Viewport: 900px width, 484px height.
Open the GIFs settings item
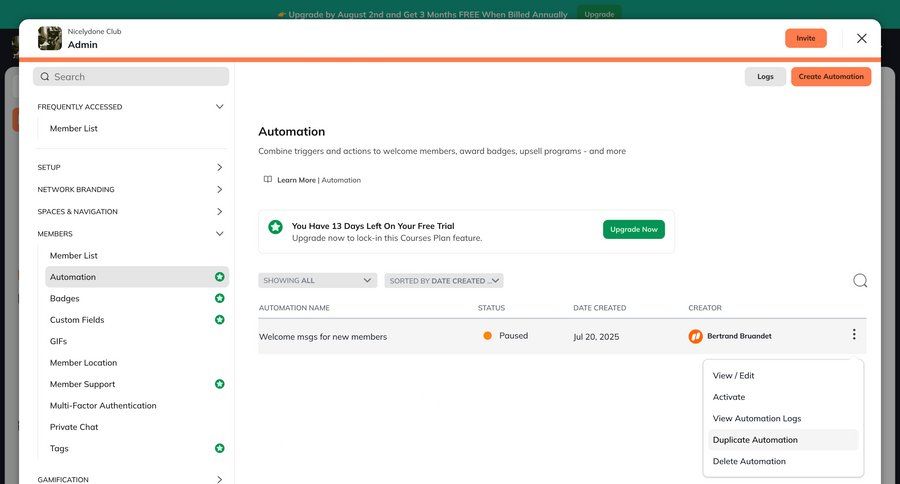pos(58,341)
